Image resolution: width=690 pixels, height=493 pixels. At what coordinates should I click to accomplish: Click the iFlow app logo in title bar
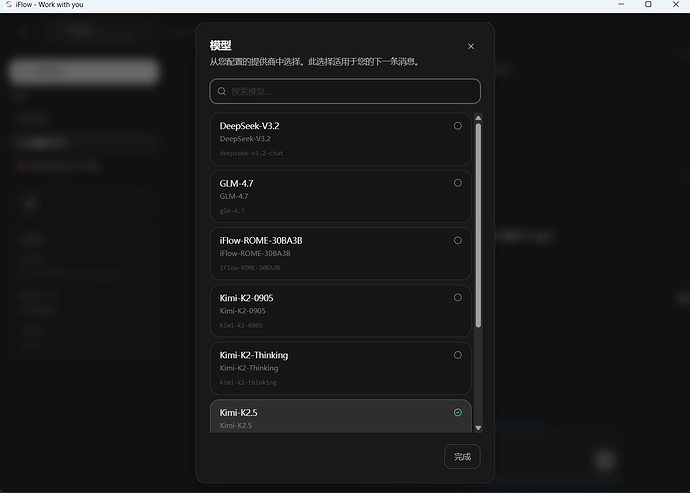(x=8, y=4)
